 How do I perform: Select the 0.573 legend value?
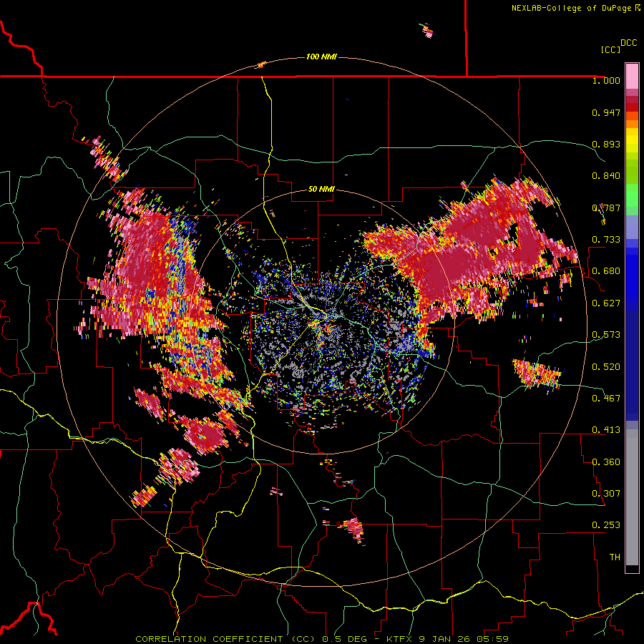[606, 335]
